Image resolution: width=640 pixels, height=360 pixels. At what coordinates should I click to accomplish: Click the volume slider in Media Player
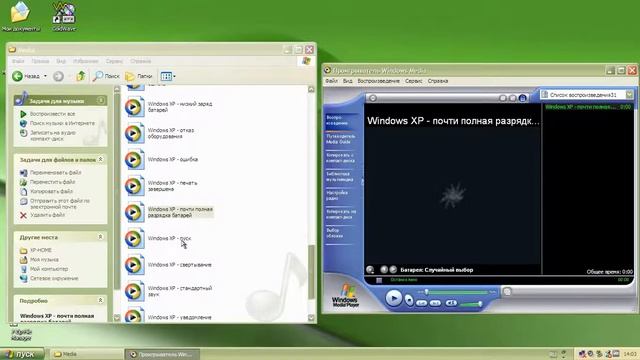click(470, 304)
